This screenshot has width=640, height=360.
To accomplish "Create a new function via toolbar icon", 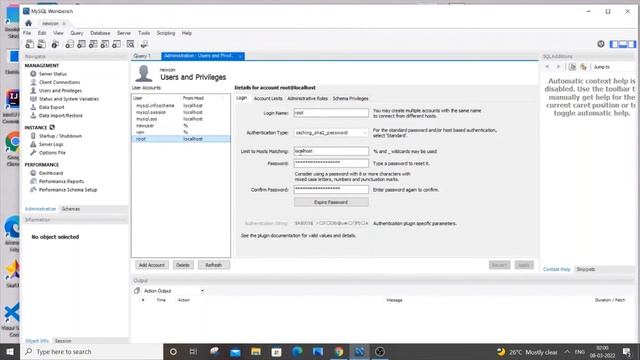I will tap(117, 44).
